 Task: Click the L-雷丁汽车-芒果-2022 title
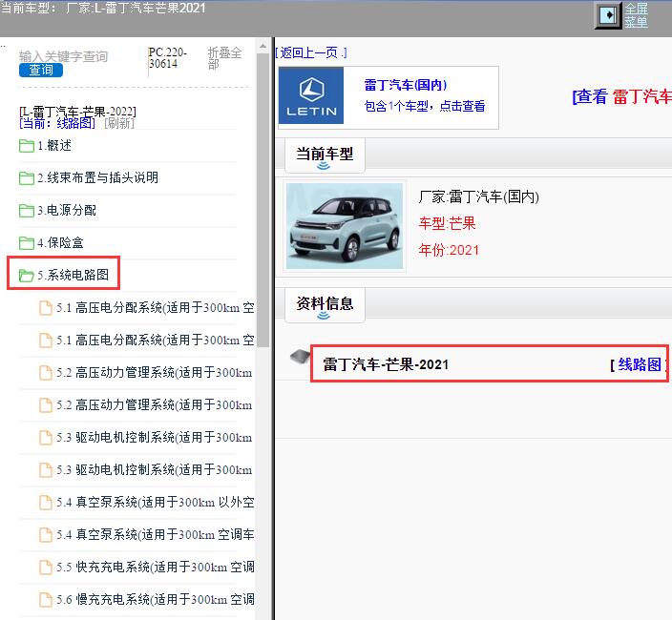click(x=77, y=112)
